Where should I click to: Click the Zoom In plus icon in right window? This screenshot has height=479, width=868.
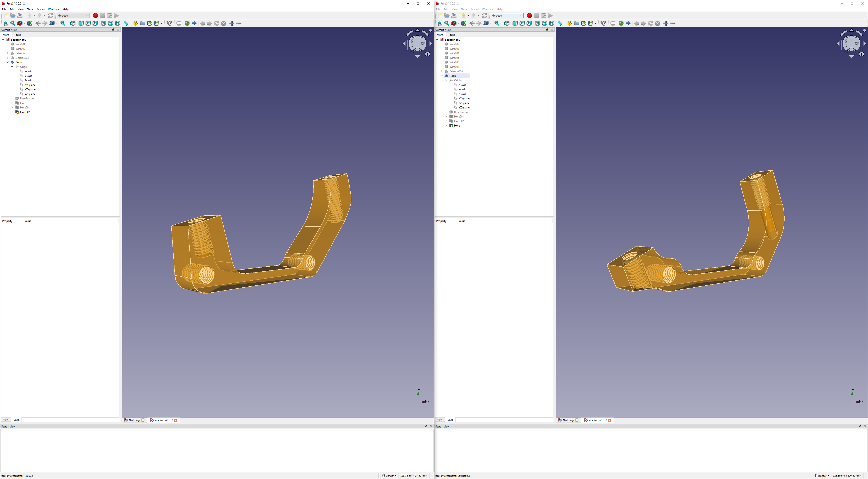666,23
